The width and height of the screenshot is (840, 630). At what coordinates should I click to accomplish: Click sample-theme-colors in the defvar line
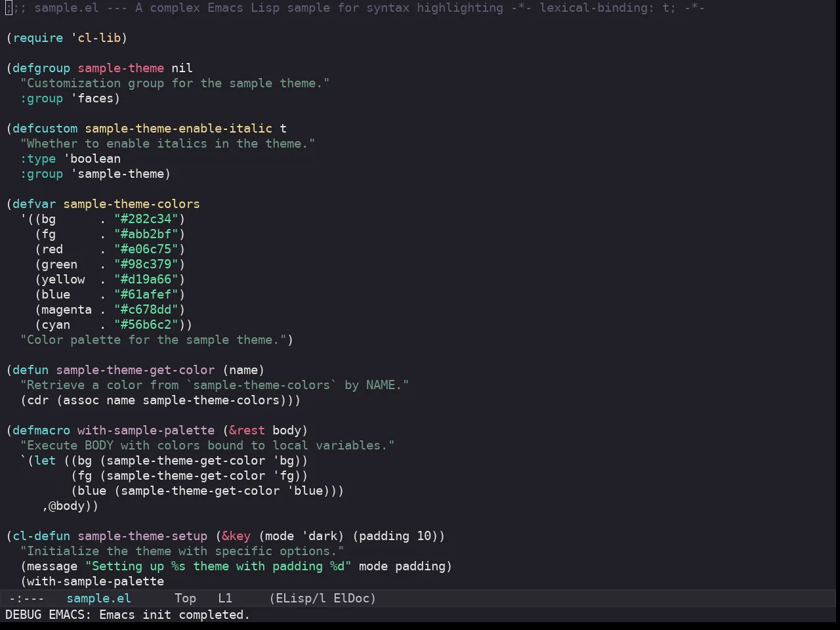131,204
